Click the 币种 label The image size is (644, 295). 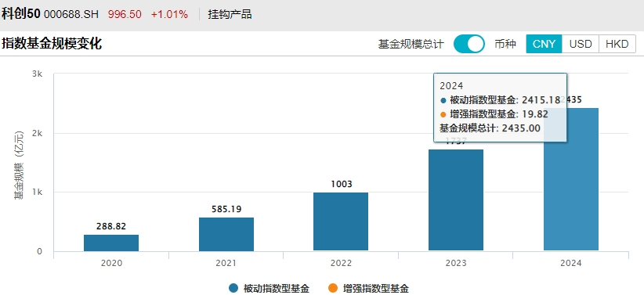pyautogui.click(x=505, y=44)
